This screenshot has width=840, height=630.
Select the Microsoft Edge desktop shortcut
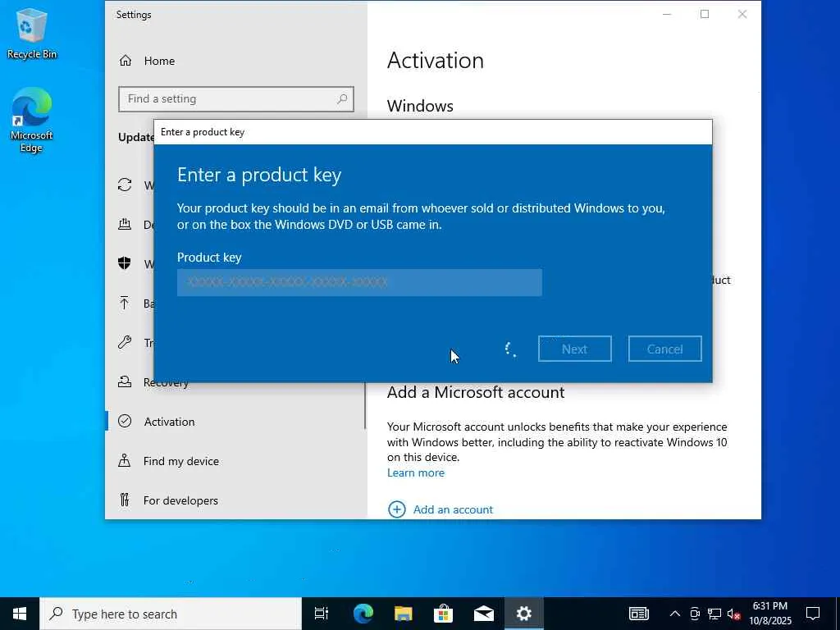32,120
